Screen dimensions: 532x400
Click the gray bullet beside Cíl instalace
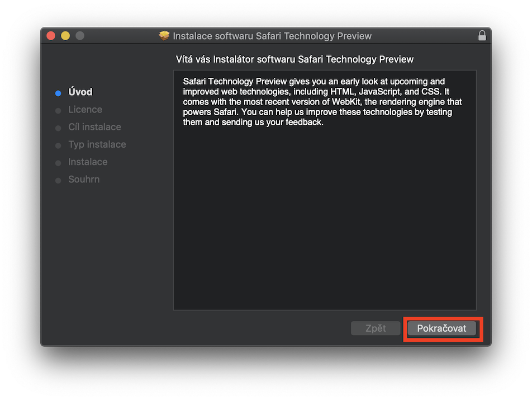tap(58, 128)
